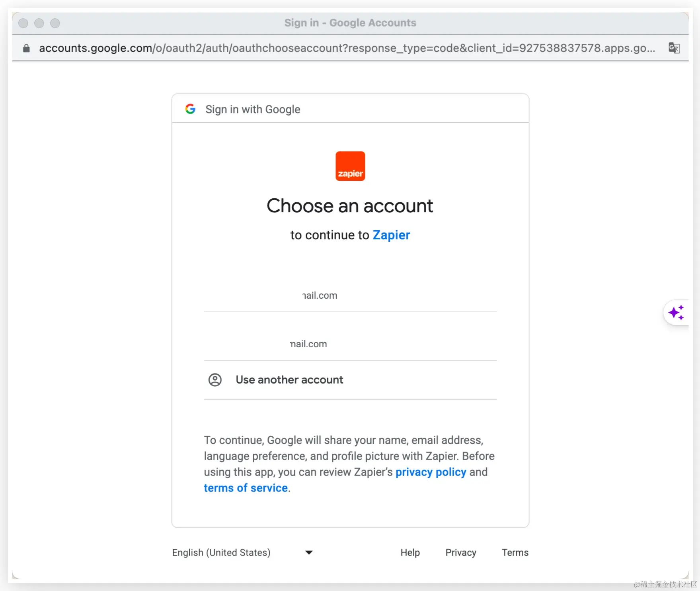The width and height of the screenshot is (700, 591).
Task: Click the Google G logo
Action: 190,109
